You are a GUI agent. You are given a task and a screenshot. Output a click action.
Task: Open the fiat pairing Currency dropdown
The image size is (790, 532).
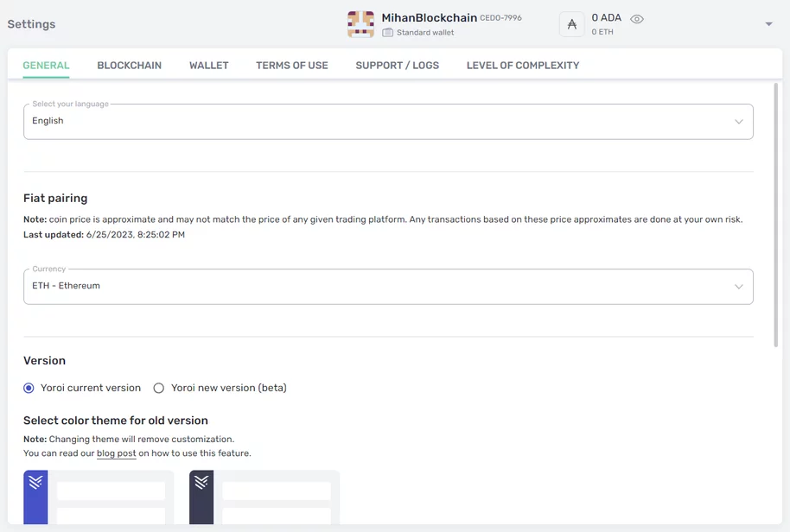[388, 287]
